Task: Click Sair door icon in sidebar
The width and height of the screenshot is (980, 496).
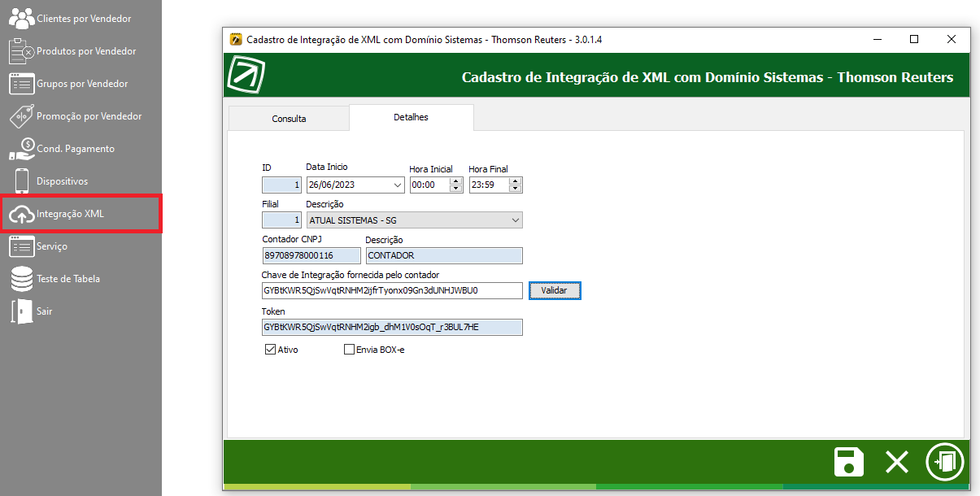Action: tap(22, 311)
